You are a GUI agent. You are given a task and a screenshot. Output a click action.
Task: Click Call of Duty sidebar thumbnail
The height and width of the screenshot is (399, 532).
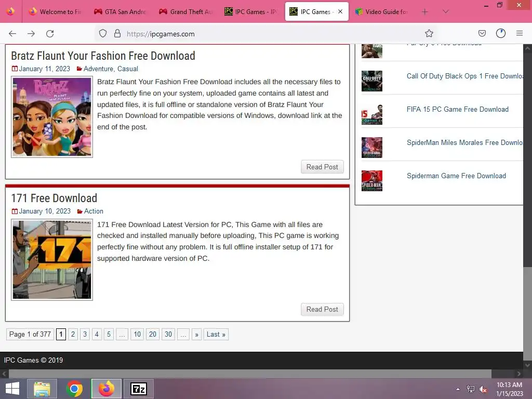(372, 81)
